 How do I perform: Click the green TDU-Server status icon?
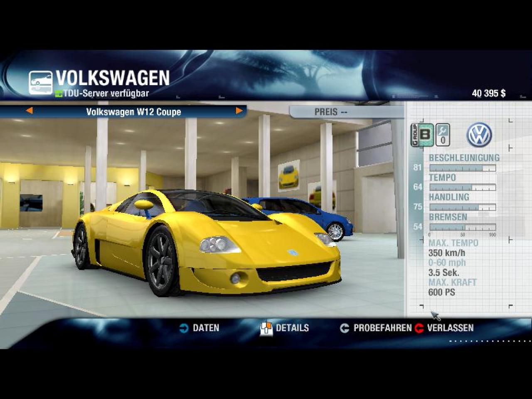point(59,94)
